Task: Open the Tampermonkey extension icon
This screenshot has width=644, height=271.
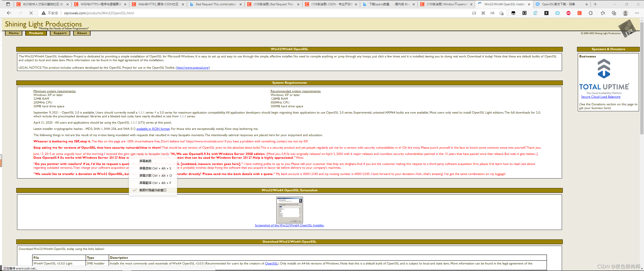Action: click(513, 13)
